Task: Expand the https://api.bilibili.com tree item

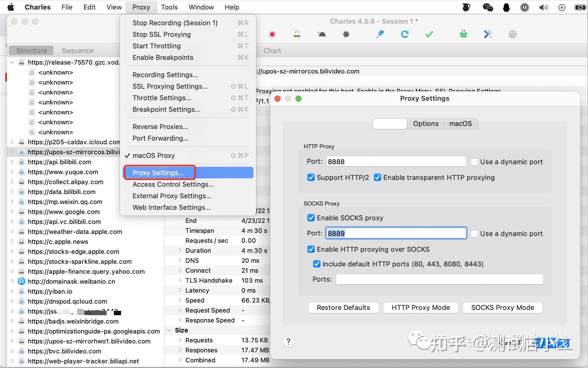Action: pos(11,162)
